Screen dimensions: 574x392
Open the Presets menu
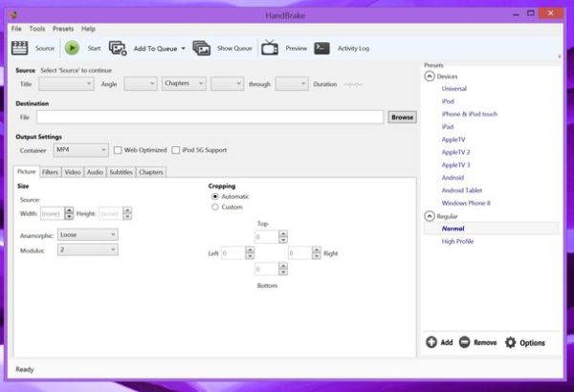click(x=63, y=29)
